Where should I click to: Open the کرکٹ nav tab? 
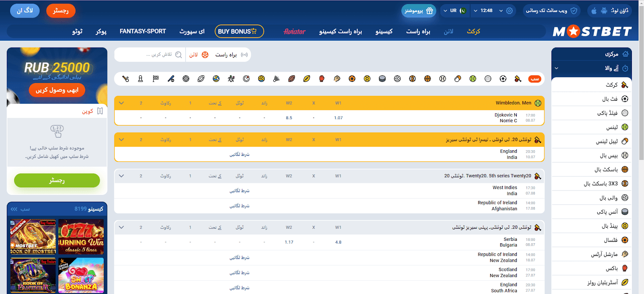pos(473,31)
